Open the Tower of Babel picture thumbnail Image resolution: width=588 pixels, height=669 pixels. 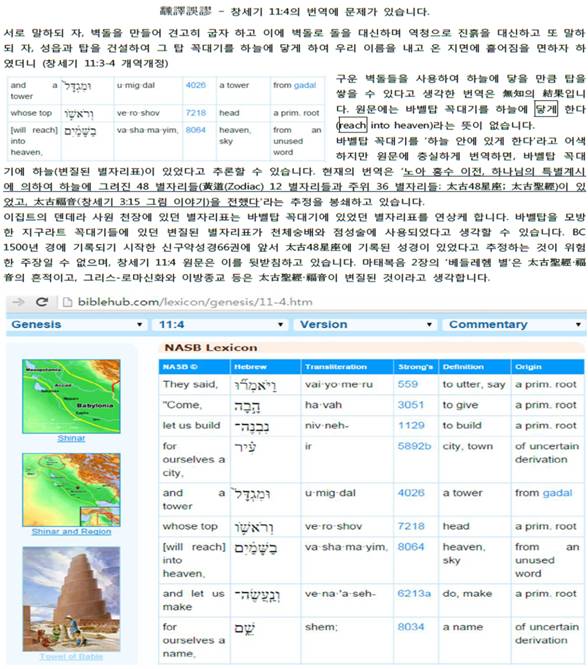click(71, 599)
